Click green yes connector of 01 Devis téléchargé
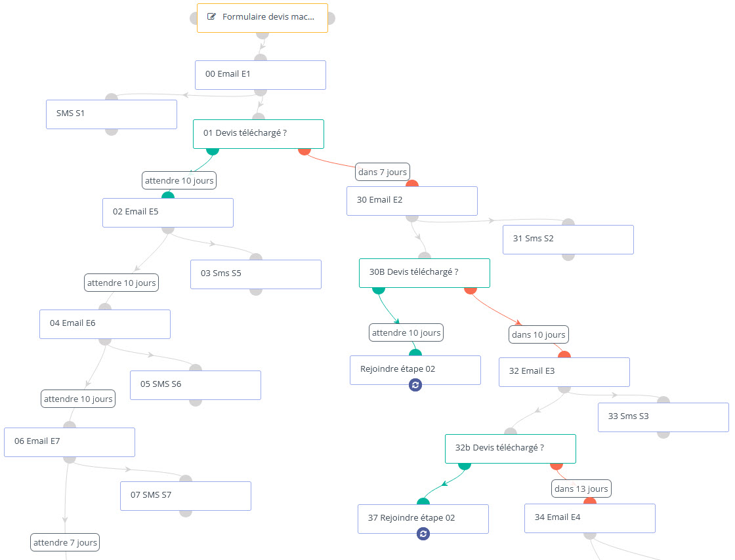Screen dimensions: 735x560 point(213,151)
